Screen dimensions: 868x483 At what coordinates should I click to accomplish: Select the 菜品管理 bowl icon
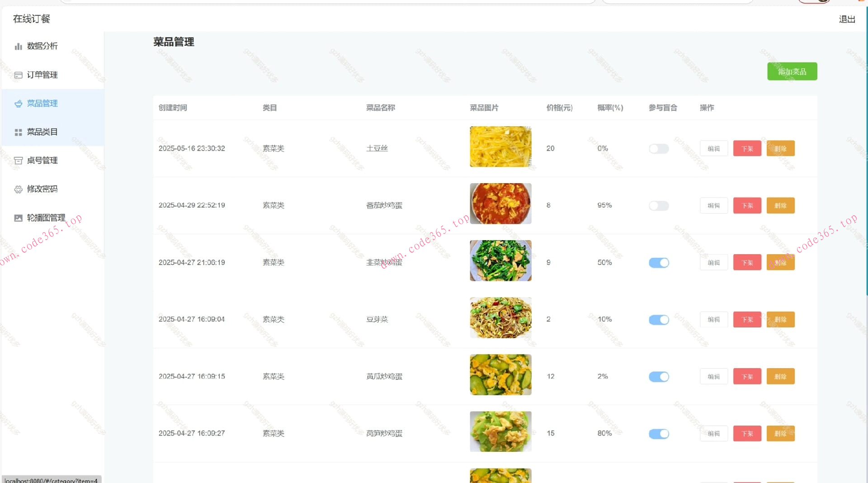[18, 103]
